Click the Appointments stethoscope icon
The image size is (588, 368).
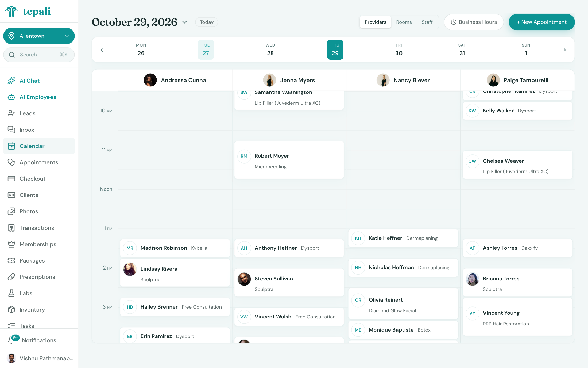(x=11, y=162)
